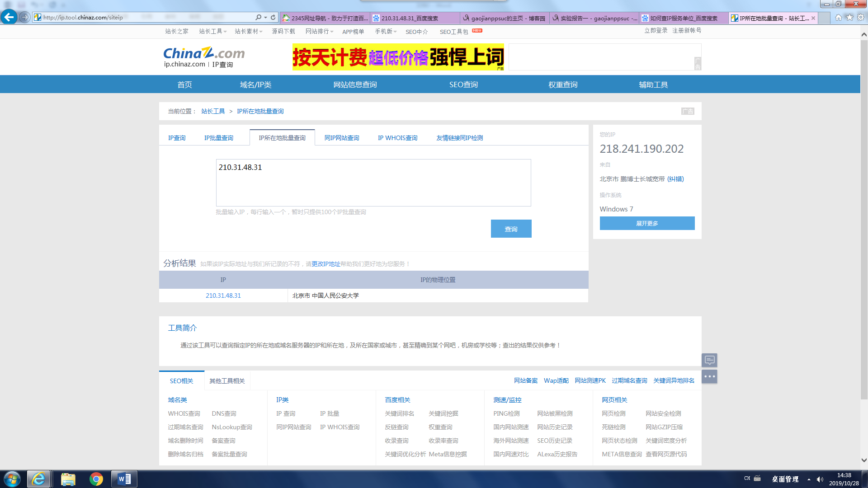The width and height of the screenshot is (868, 488).
Task: Open Word from the taskbar
Action: coord(124,479)
